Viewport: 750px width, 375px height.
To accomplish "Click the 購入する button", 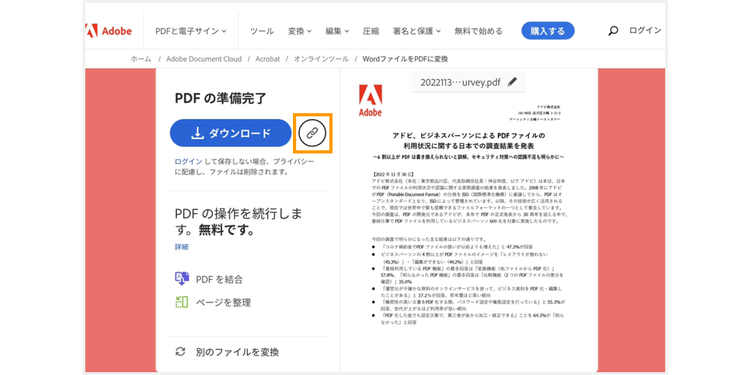I will (x=548, y=31).
